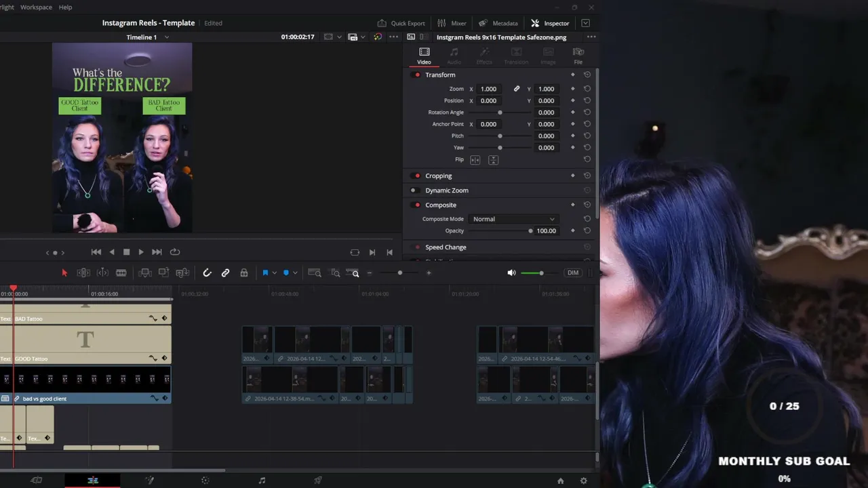Open the Fairlight page music-note icon
This screenshot has height=488, width=868.
[262, 481]
